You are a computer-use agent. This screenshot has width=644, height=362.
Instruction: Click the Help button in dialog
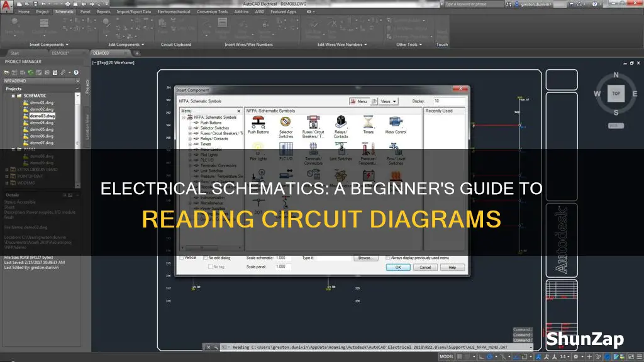(452, 267)
